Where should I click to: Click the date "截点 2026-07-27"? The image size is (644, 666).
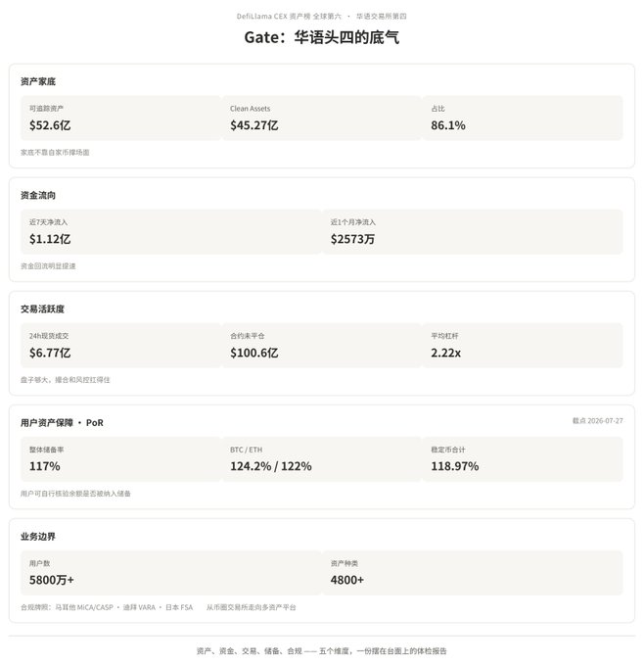coord(597,420)
